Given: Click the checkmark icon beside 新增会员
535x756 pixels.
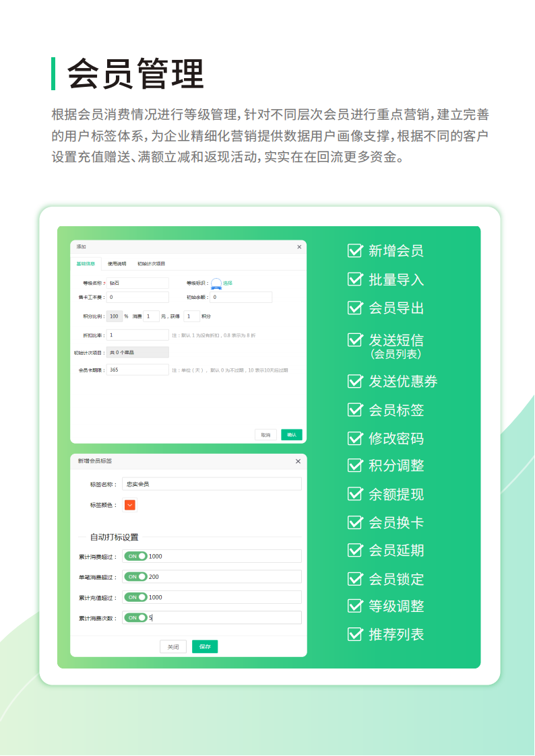Looking at the screenshot, I should click(x=355, y=251).
